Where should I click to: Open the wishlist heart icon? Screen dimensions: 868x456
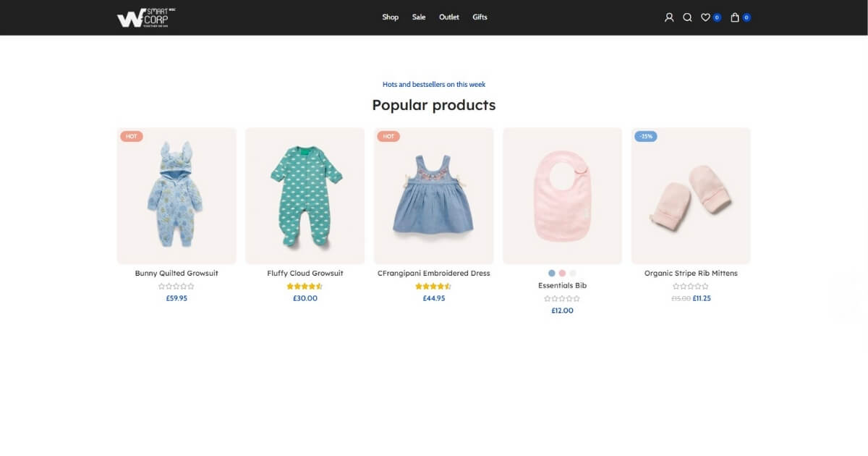tap(706, 17)
